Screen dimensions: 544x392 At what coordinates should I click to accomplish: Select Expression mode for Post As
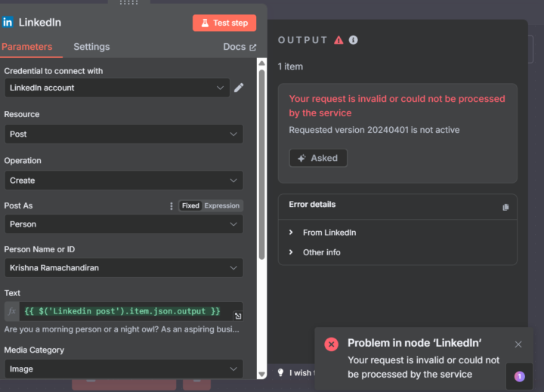click(221, 205)
